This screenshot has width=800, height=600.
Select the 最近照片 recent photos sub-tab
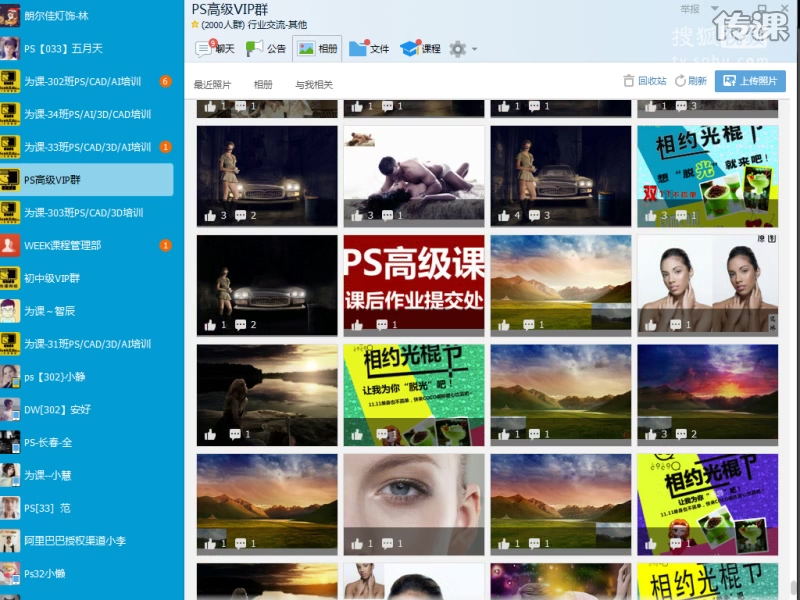[212, 84]
